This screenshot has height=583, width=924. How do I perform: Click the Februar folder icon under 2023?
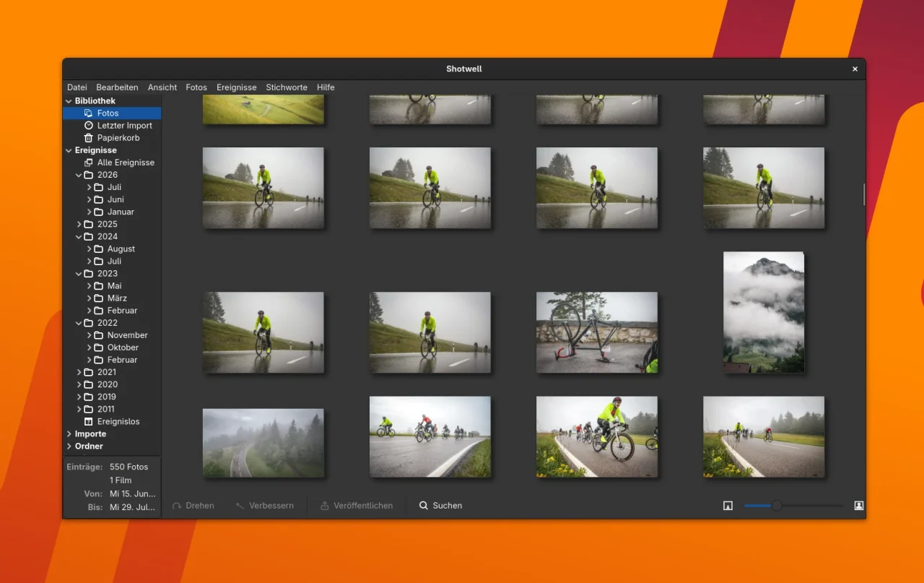tap(98, 311)
